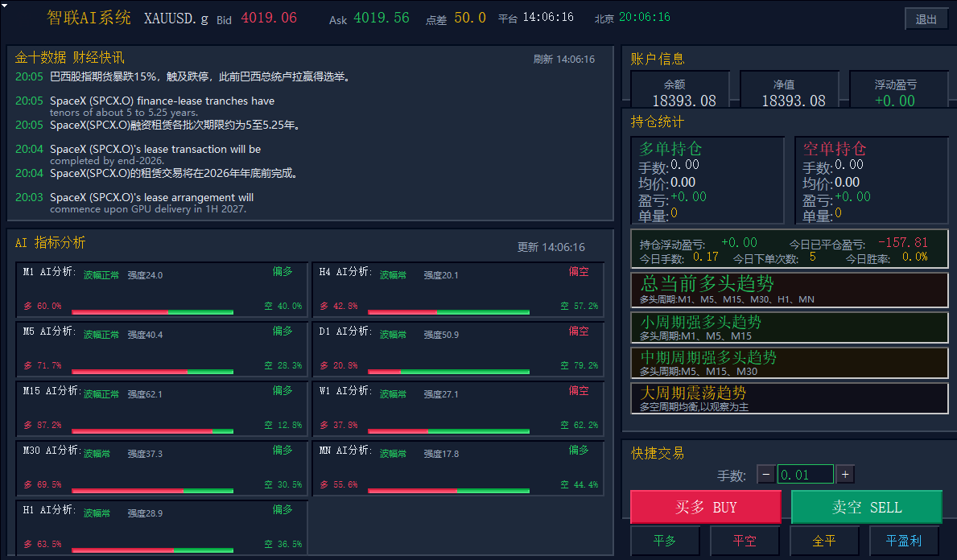This screenshot has width=957, height=560.
Task: Decrease lot size with minus button
Action: (766, 474)
